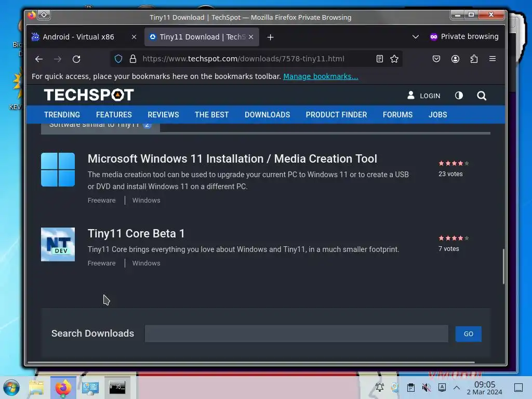Toggle reader view icon in address bar
Screen dimensions: 532x399
(x=380, y=59)
